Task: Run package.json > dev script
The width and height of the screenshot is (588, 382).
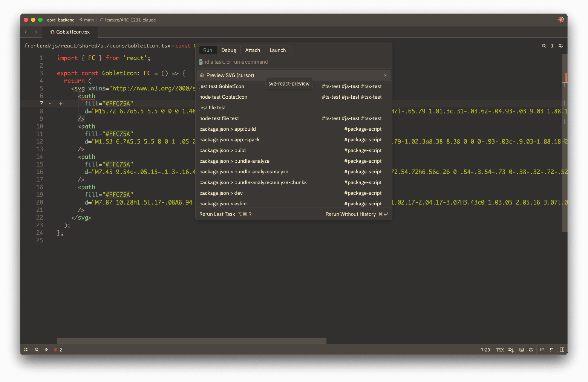Action: point(294,193)
